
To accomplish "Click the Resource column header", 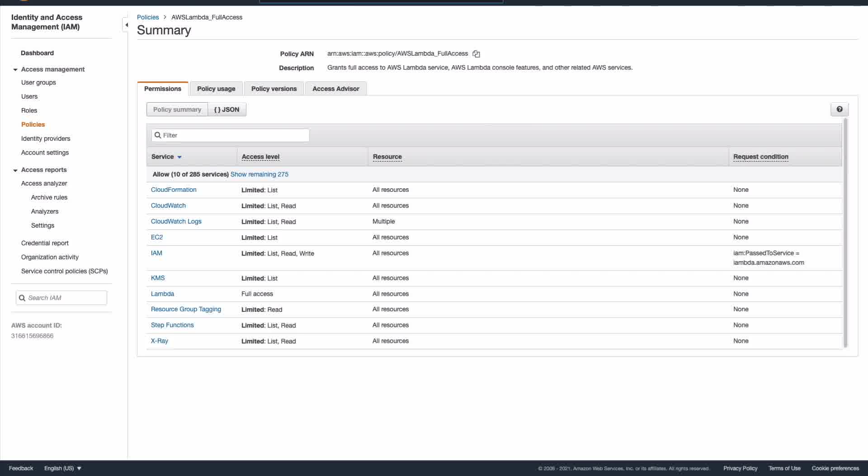I will coord(387,157).
